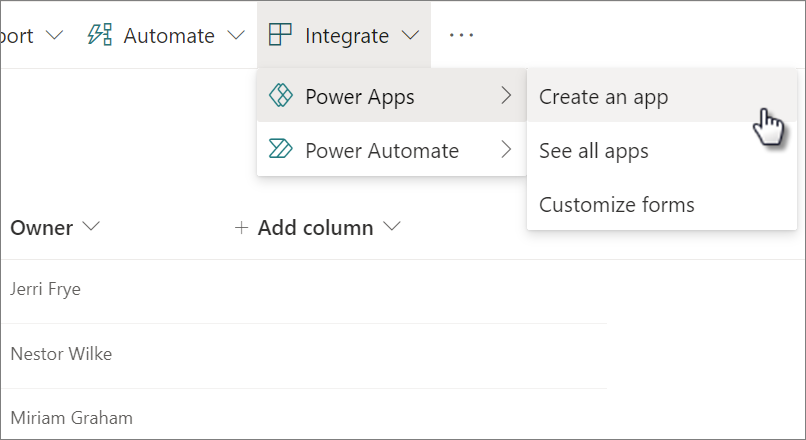Expand the Owner column dropdown chevron
This screenshot has width=806, height=440.
pos(91,228)
